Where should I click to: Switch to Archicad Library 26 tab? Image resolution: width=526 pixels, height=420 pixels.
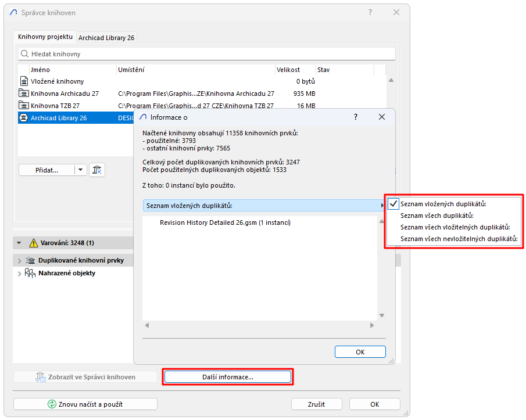pos(106,38)
